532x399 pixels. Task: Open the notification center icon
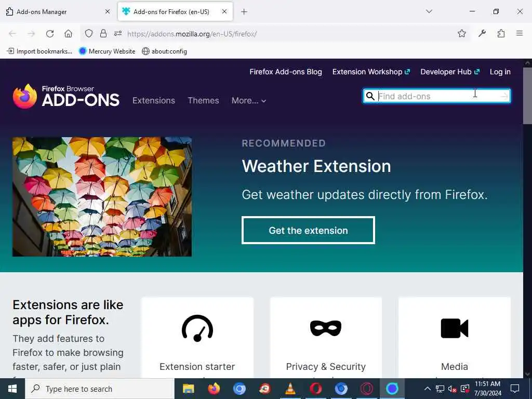tap(515, 389)
